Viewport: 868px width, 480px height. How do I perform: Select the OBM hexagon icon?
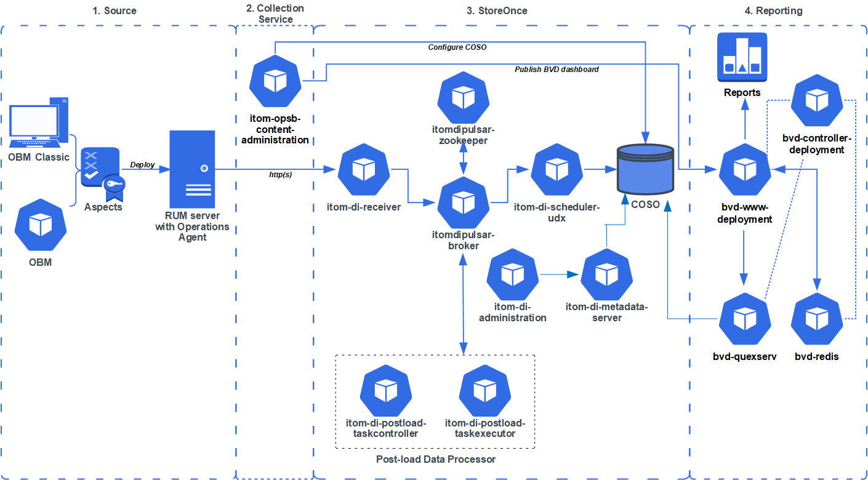(x=41, y=225)
